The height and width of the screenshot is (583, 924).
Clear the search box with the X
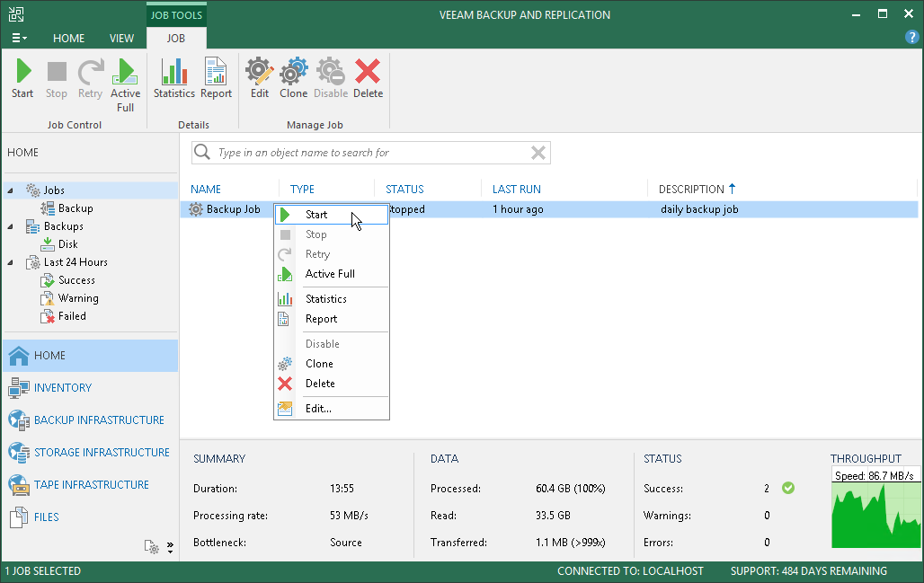point(538,153)
